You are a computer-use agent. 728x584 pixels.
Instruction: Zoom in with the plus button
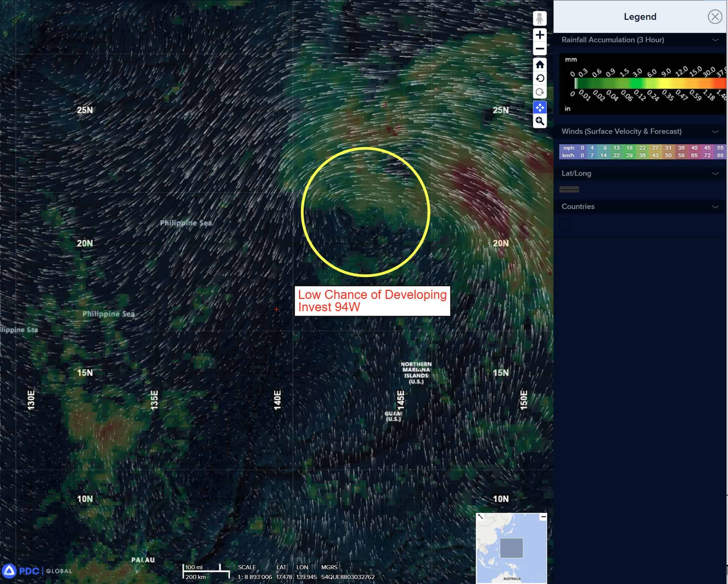(539, 35)
